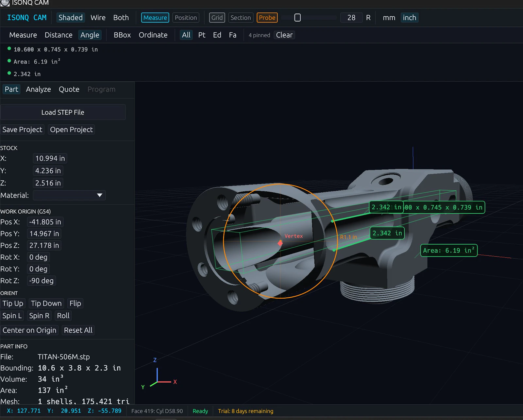Click the green dot beside the 10.600 x 0.745 x 0.739 measurement

(x=9, y=48)
